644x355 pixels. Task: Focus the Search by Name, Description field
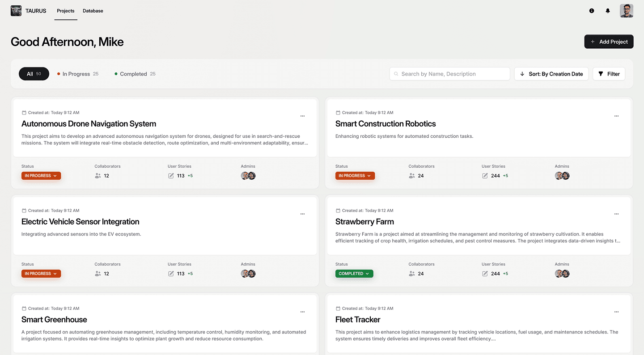click(450, 74)
